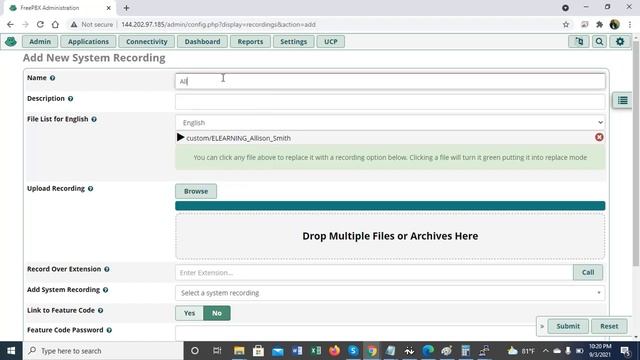Expand the English language dropdown
The height and width of the screenshot is (360, 640).
[390, 122]
